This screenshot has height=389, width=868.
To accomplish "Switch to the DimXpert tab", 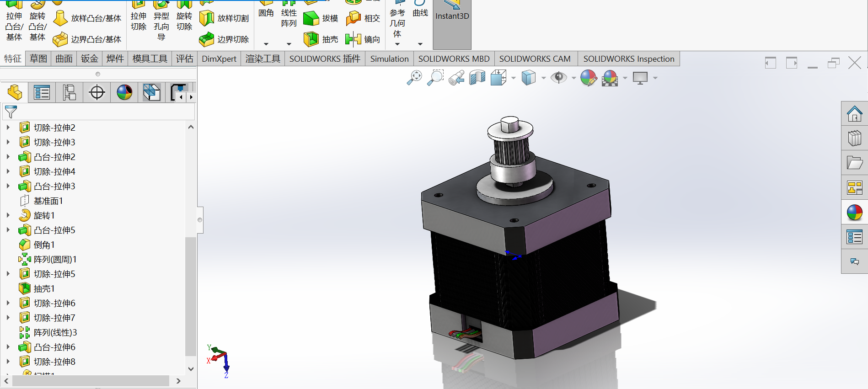I will 219,59.
